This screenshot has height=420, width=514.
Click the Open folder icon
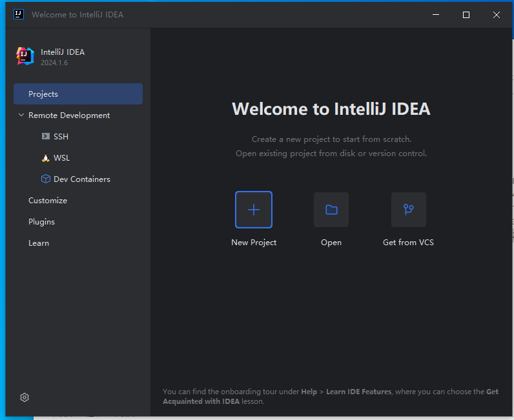331,210
